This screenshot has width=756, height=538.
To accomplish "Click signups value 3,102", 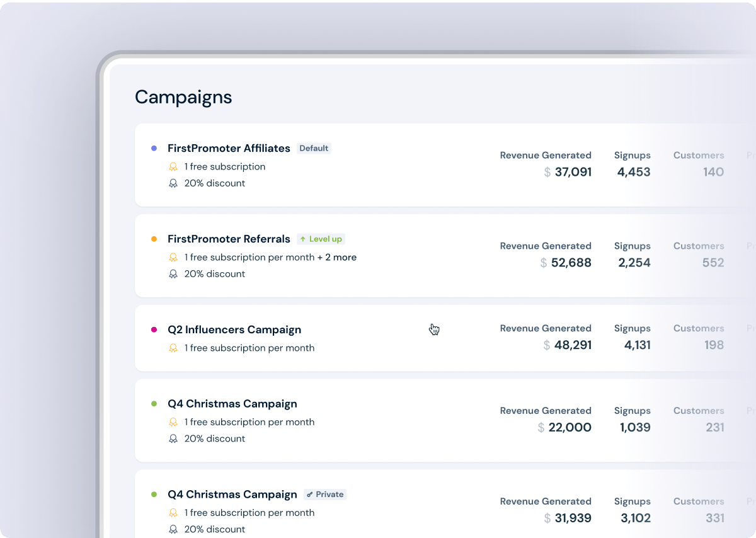I will click(635, 518).
